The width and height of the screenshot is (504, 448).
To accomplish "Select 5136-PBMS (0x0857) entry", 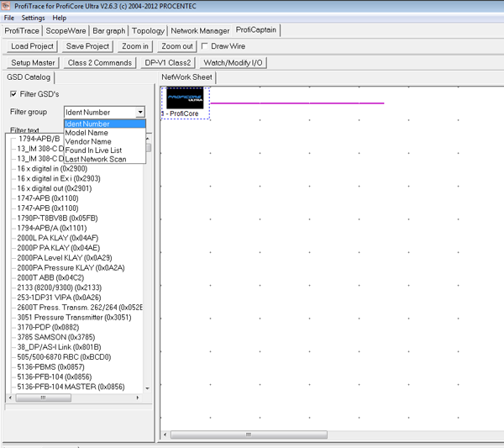I will click(x=50, y=367).
